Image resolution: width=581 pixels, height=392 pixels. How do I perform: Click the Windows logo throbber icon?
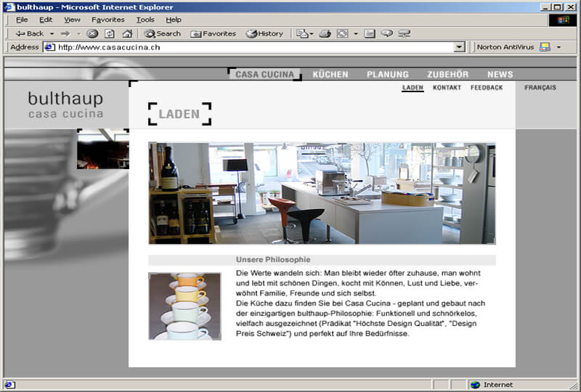pyautogui.click(x=562, y=20)
